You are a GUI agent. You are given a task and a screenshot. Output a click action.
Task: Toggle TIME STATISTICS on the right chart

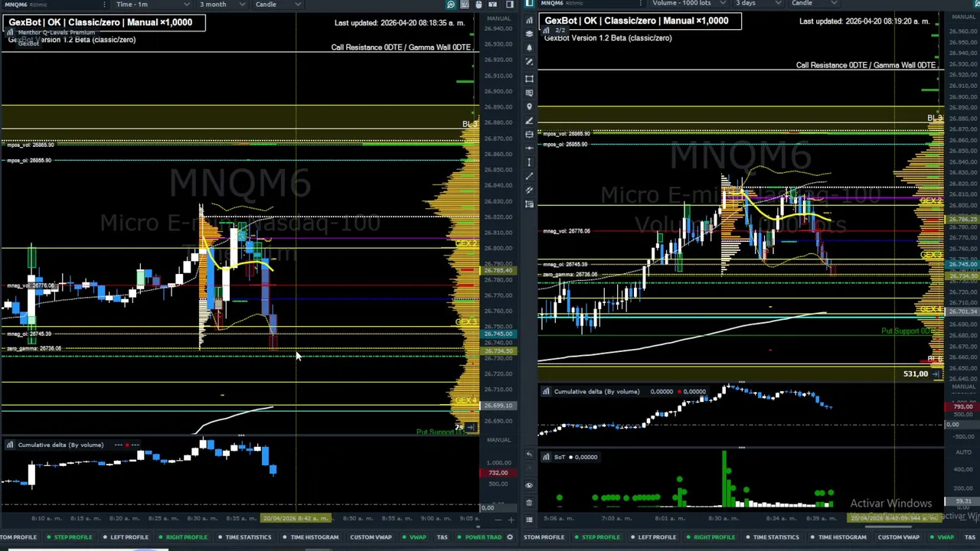point(773,537)
